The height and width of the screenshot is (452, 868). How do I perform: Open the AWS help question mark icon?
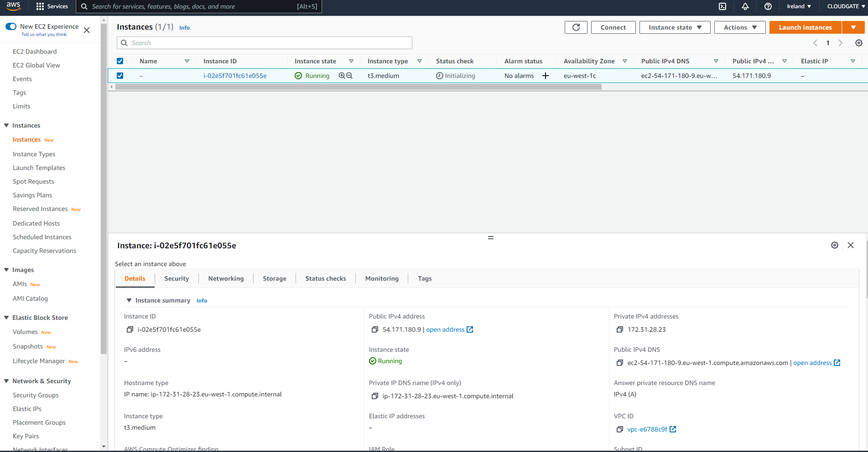[x=768, y=6]
